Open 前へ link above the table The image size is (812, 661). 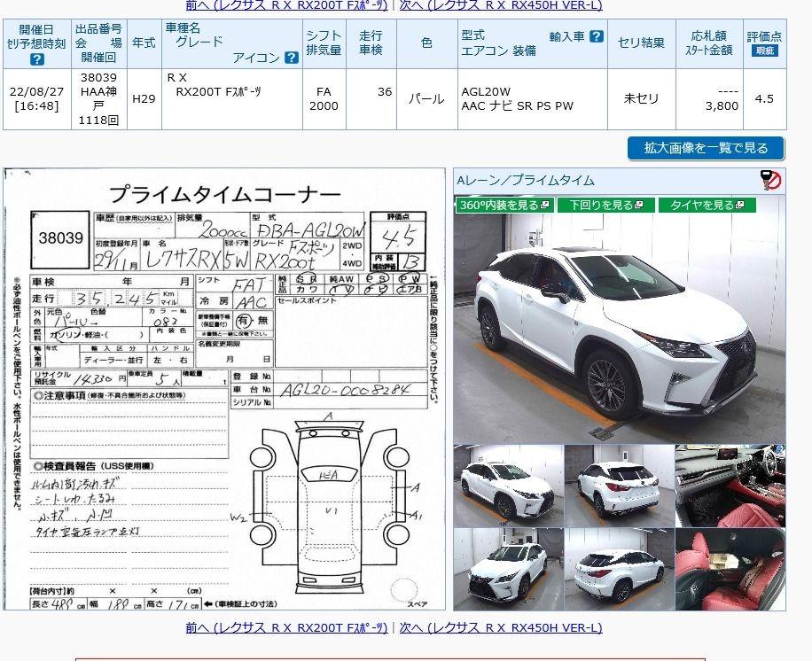pyautogui.click(x=287, y=5)
